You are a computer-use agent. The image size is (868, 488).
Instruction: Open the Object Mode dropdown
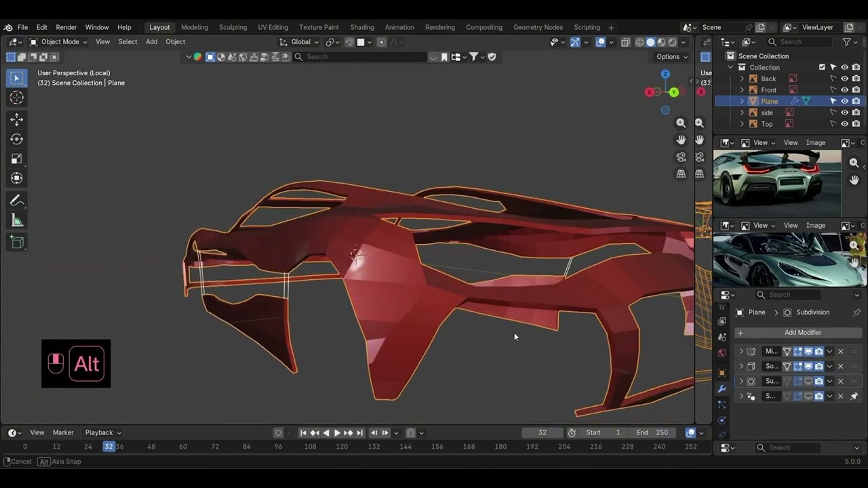(x=58, y=41)
